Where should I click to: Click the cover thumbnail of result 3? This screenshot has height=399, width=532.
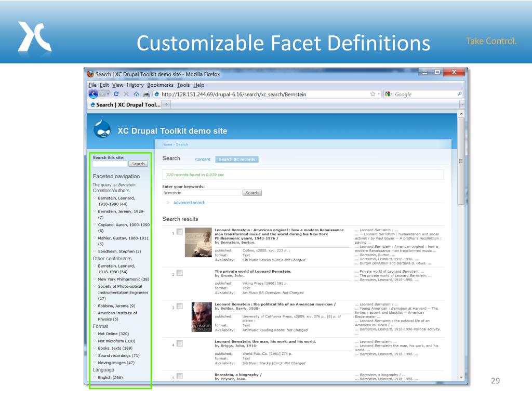[202, 317]
